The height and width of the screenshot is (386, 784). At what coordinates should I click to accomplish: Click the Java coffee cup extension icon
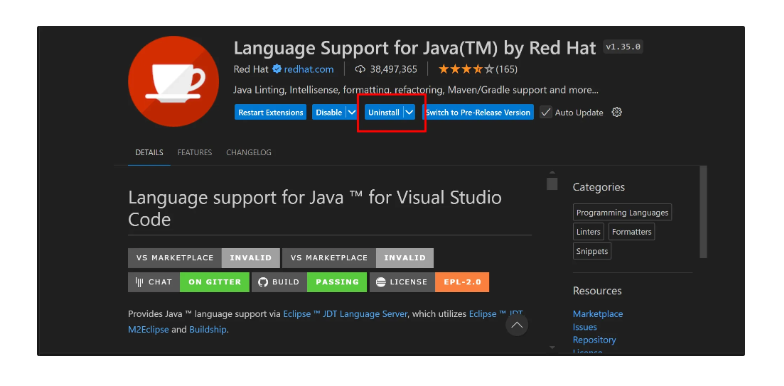pos(174,82)
